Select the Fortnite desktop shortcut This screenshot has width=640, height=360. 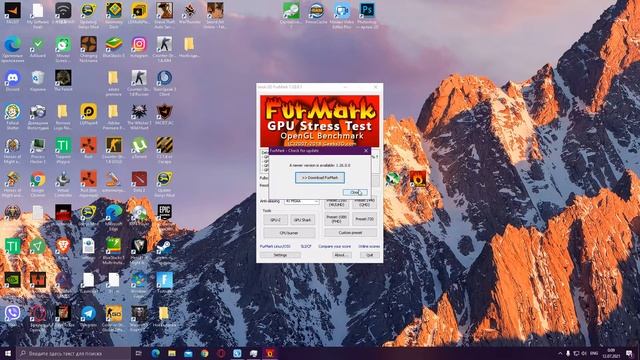tap(164, 283)
